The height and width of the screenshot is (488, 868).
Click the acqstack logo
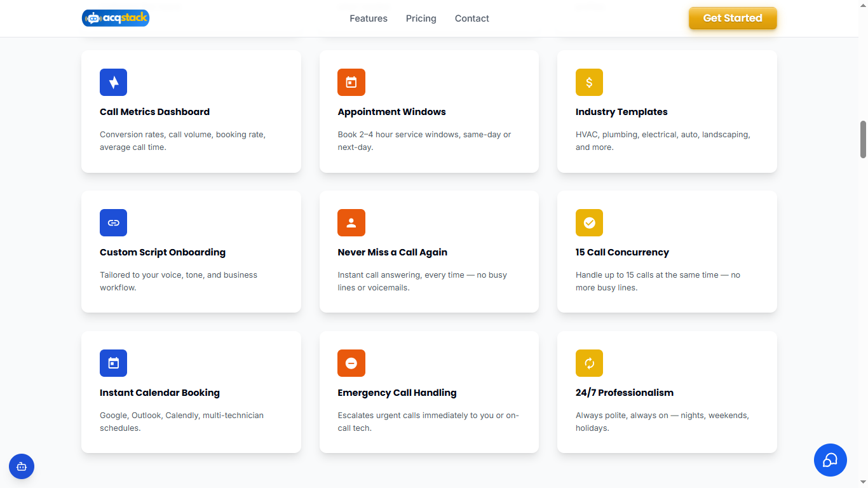pyautogui.click(x=116, y=18)
